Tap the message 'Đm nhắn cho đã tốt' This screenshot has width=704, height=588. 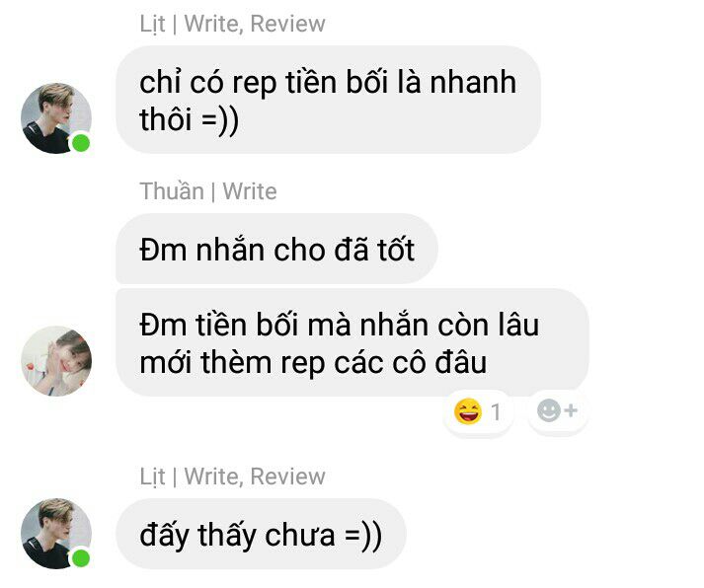tap(276, 249)
